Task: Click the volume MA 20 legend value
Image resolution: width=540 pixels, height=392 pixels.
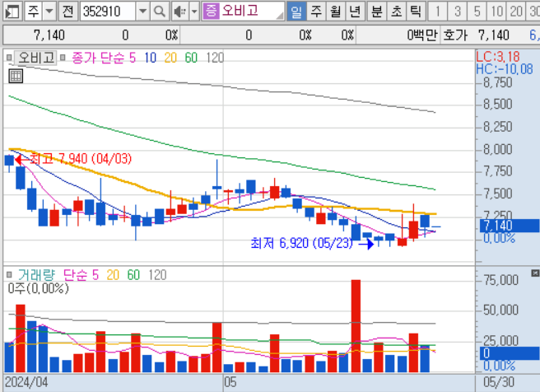Action: 113,275
